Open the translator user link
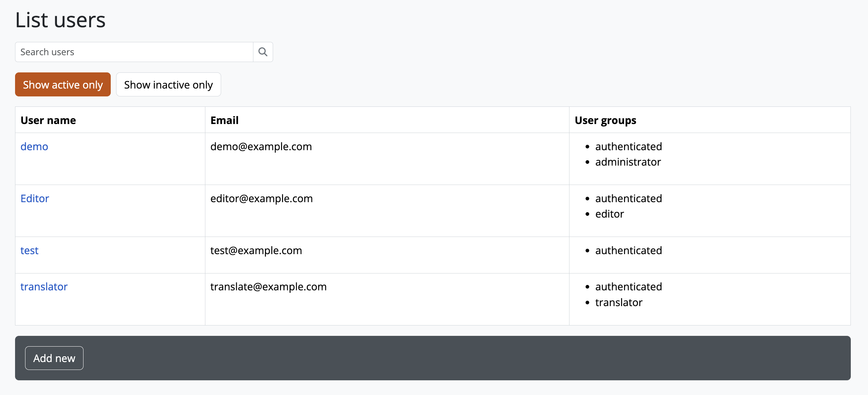Screen dimensions: 868x395 click(44, 287)
